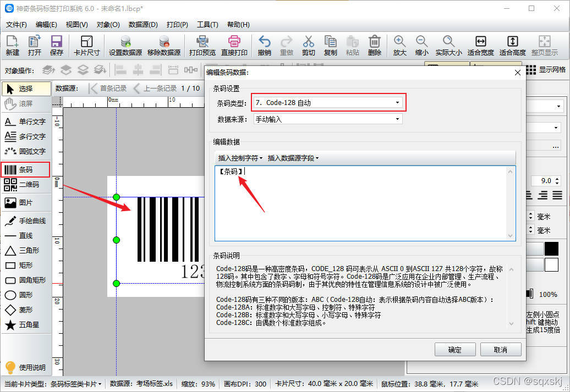
Task: Click 移除数据源 toolbar icon
Action: pos(164,46)
